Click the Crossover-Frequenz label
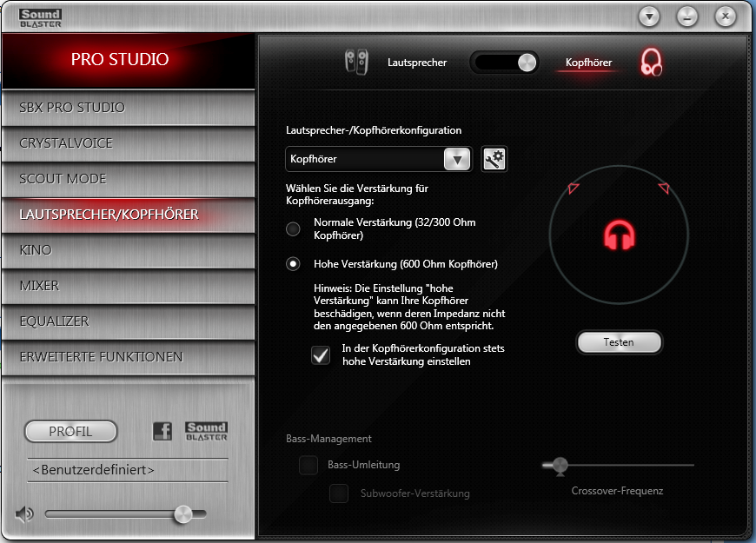 [617, 491]
